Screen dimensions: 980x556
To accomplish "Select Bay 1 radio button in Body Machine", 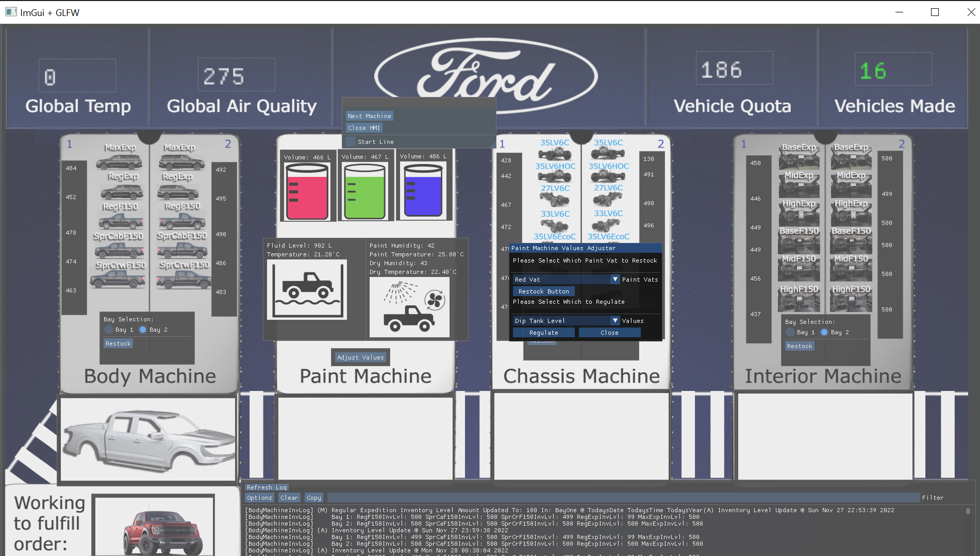I will coord(109,330).
